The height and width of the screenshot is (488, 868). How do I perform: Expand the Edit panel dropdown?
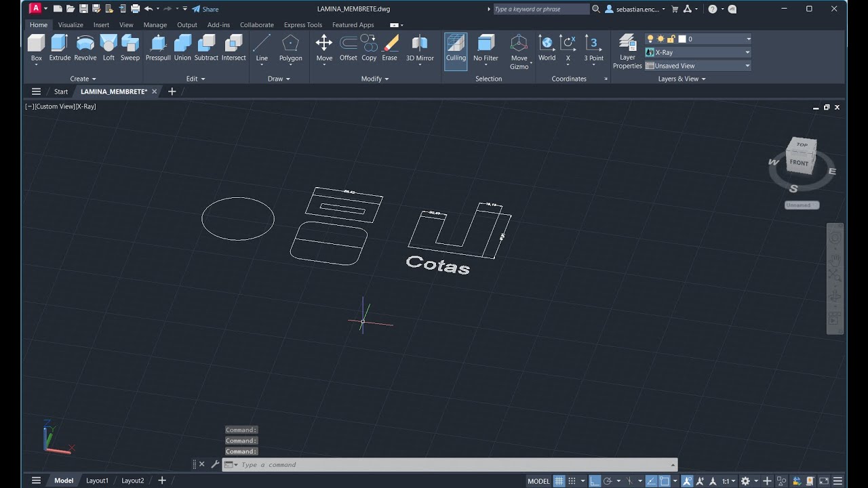coord(195,79)
